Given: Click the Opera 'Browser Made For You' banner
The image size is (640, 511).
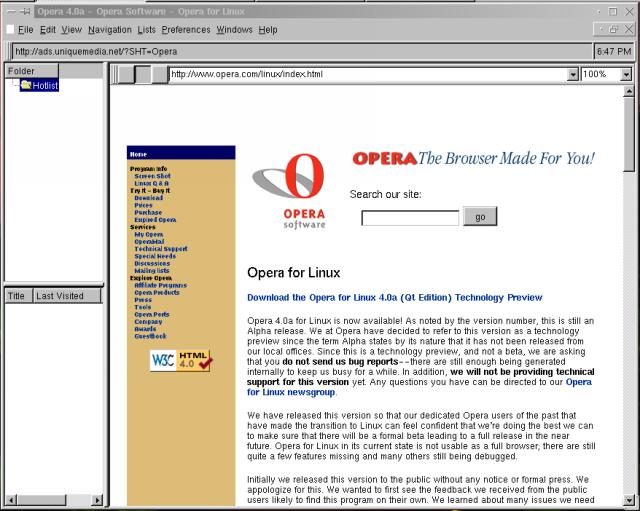Looking at the screenshot, I should [x=473, y=158].
